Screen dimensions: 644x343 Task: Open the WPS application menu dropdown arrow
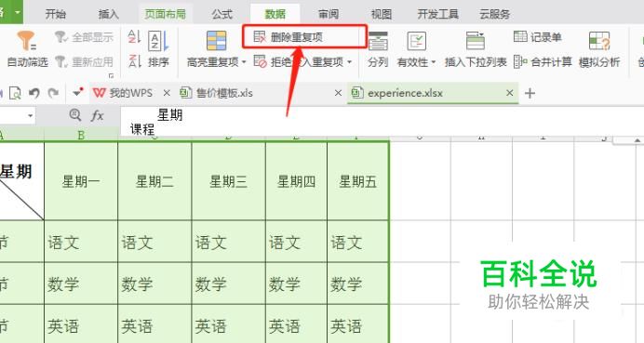[x=18, y=12]
